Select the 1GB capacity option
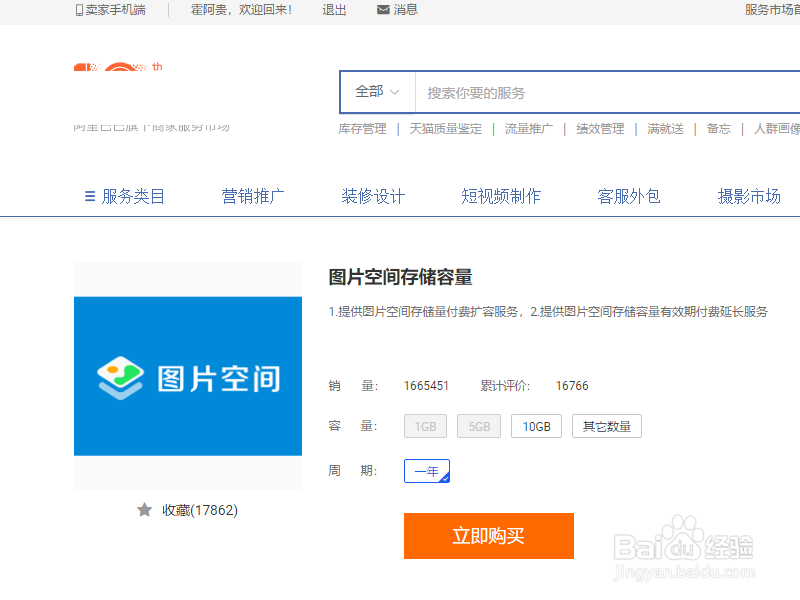Viewport: 800px width, 600px height. click(x=424, y=425)
